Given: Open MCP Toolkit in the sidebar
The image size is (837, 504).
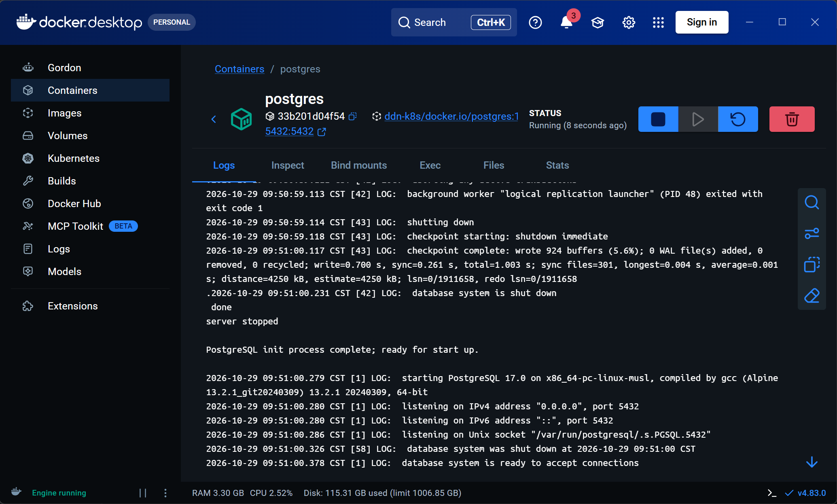Looking at the screenshot, I should pyautogui.click(x=90, y=226).
